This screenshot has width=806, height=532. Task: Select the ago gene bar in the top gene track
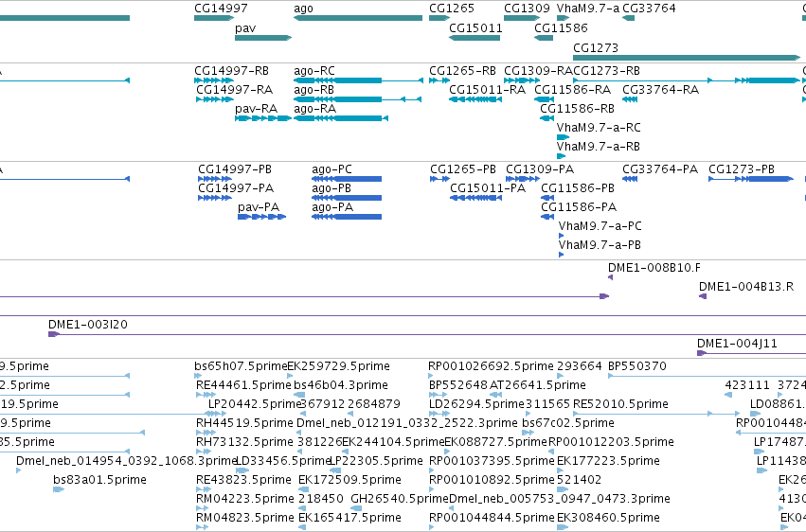coord(358,18)
